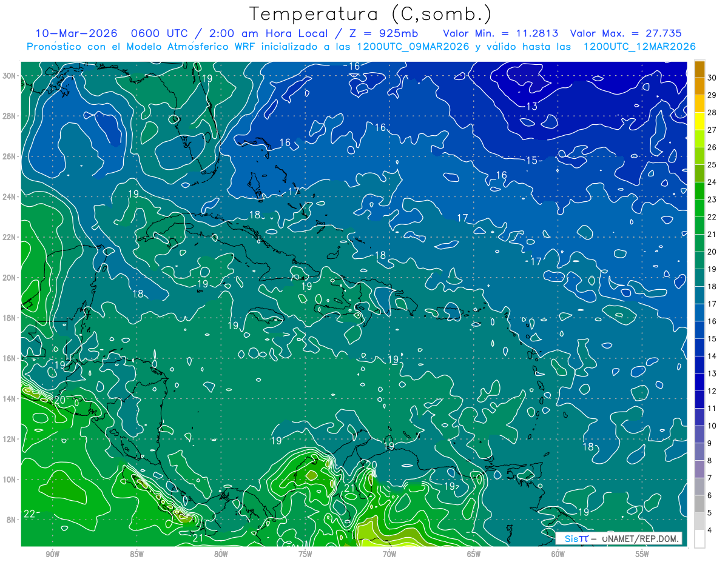The width and height of the screenshot is (728, 562).
Task: Click the 'Modelo Atmosferico WRF' forecast line
Action: pyautogui.click(x=362, y=47)
